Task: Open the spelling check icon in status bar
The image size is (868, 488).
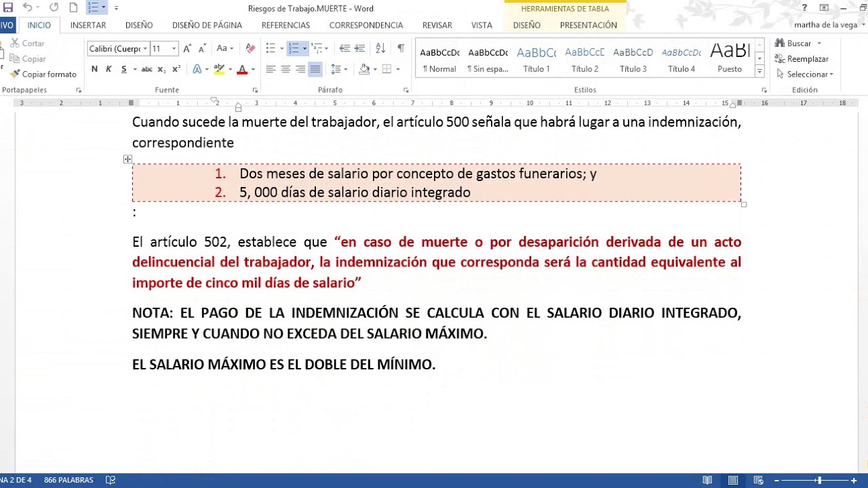Action: point(111,481)
